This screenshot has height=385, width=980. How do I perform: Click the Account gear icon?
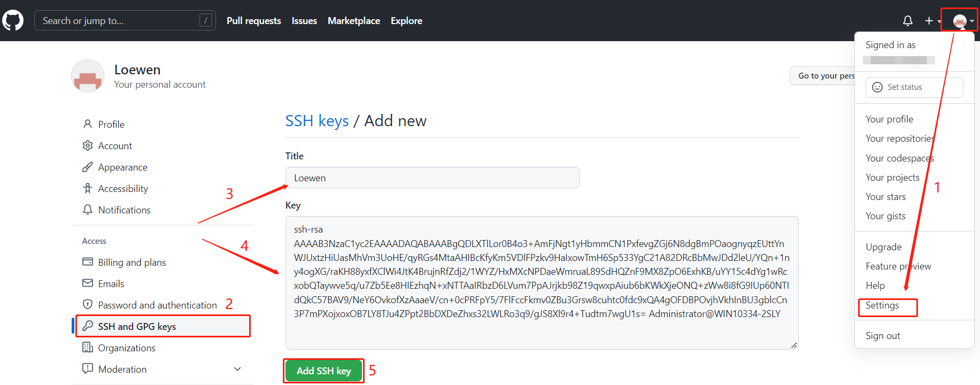[x=88, y=145]
